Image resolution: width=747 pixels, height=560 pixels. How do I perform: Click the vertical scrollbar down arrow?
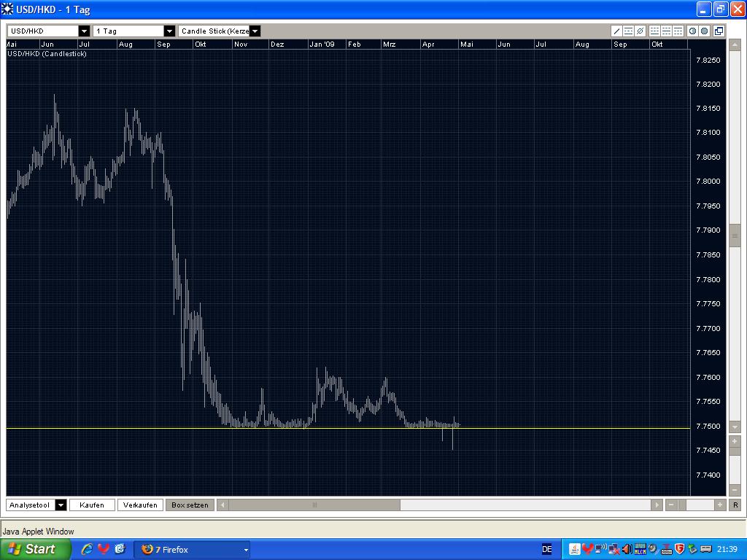[x=735, y=427]
